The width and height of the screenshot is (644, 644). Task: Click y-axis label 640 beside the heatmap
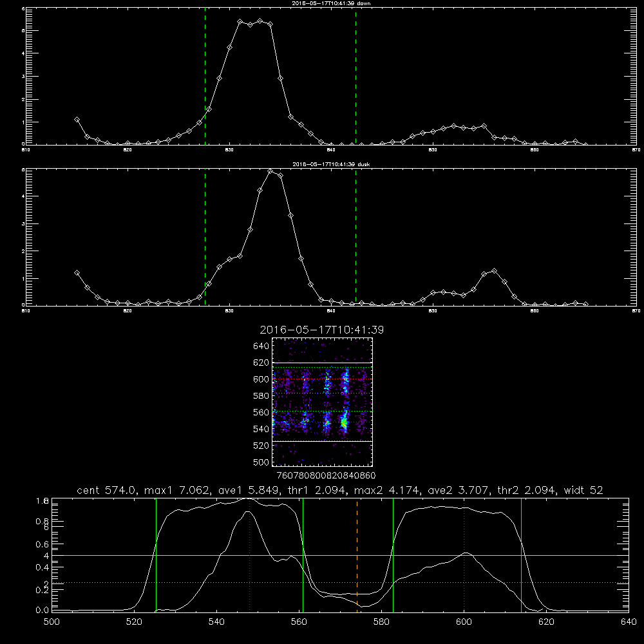[261, 346]
